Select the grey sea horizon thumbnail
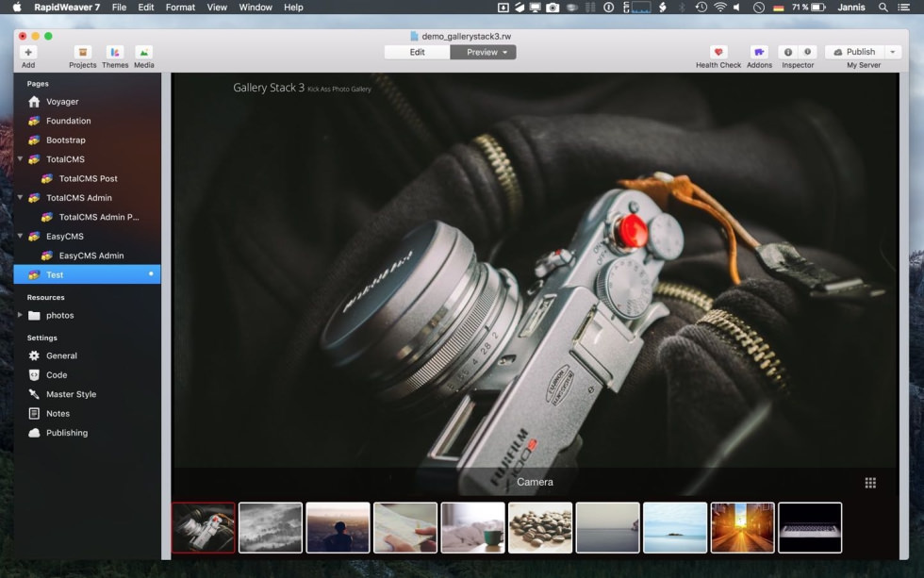Screen dimensions: 924x578 coord(607,527)
